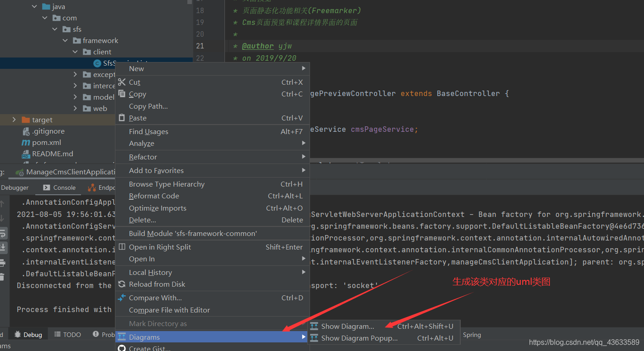Select Delete... from context menu
Viewport: 644px width, 351px height.
212,220
